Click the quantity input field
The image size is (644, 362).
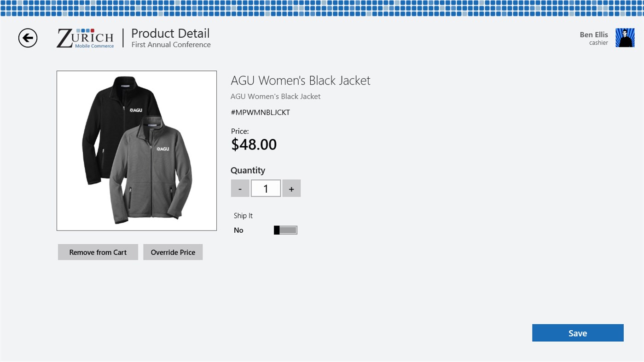pos(266,189)
